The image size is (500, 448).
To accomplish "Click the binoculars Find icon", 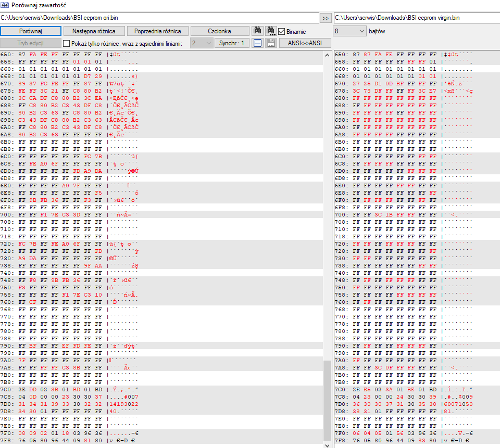I will coord(257,31).
